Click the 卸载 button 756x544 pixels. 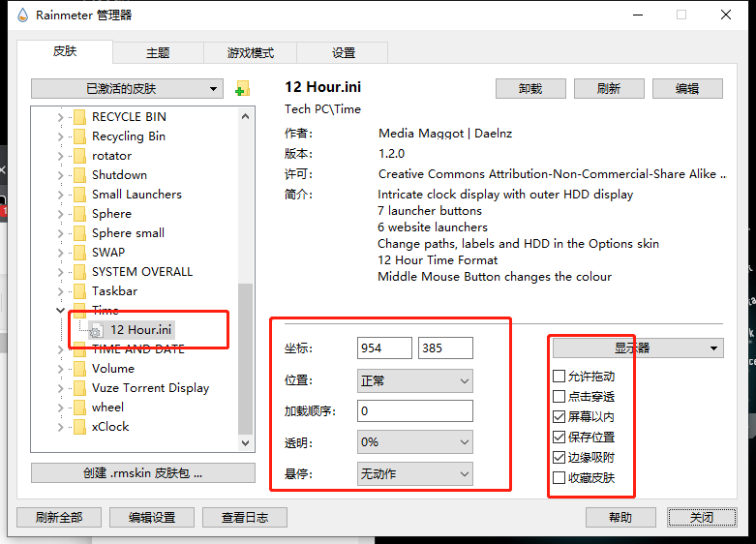[530, 89]
